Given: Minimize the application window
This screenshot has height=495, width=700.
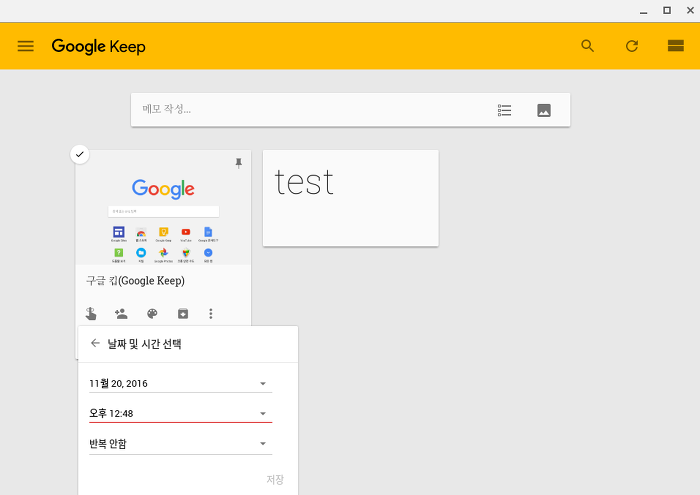Looking at the screenshot, I should 643,11.
